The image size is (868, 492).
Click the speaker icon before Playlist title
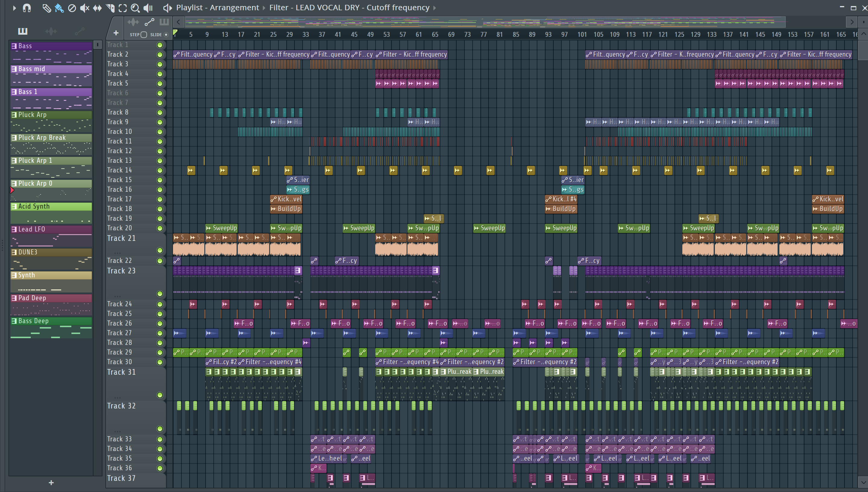click(168, 8)
